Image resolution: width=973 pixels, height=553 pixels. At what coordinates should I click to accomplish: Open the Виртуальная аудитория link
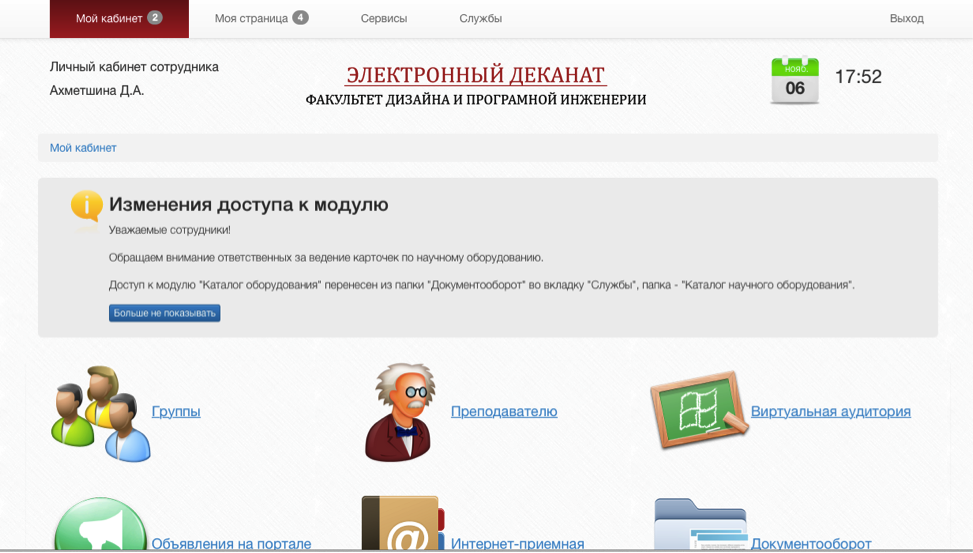pyautogui.click(x=831, y=411)
